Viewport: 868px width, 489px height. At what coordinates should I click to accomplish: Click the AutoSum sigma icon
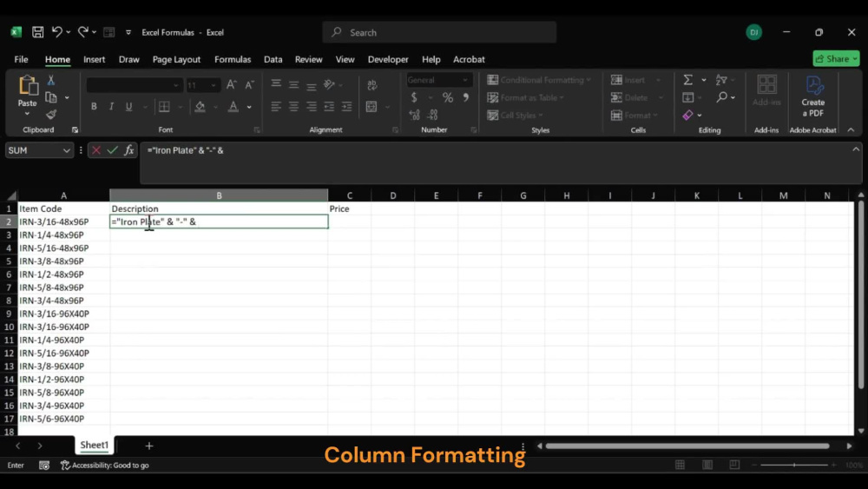pyautogui.click(x=688, y=80)
